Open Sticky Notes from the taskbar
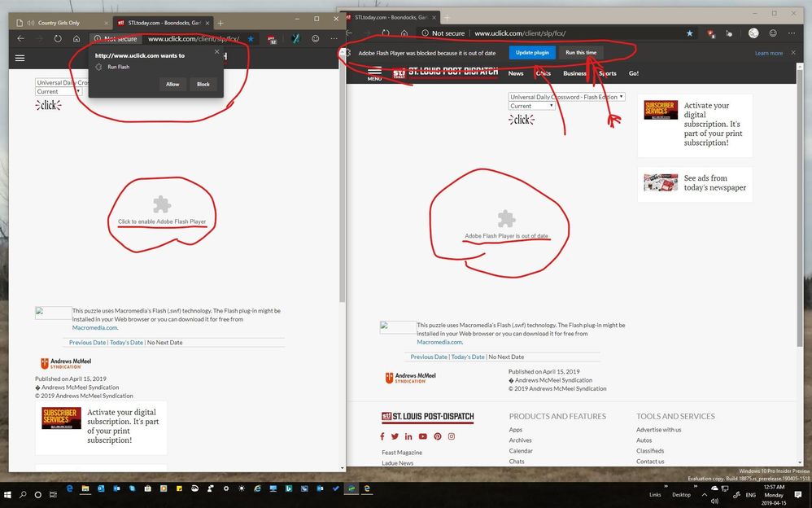812x508 pixels. tap(179, 488)
